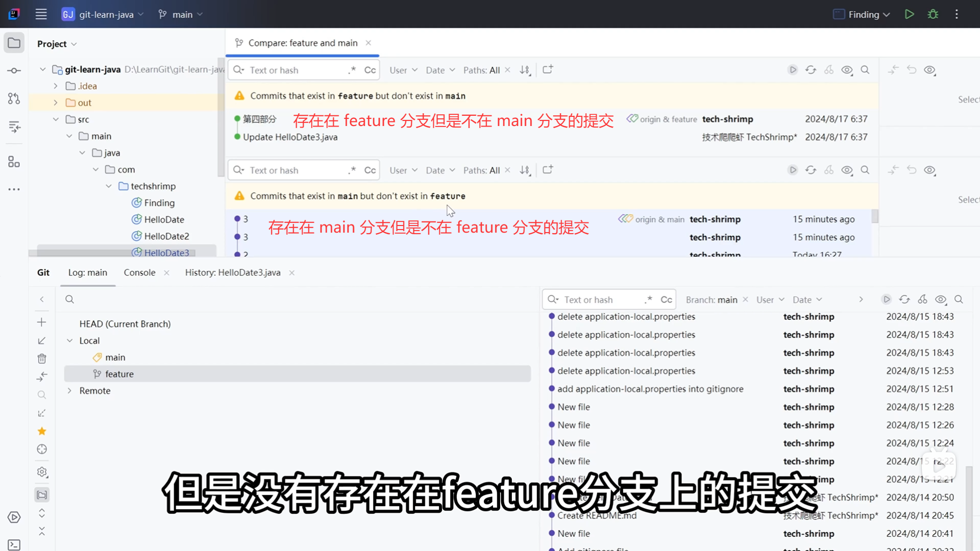Toggle view options eye in first commits list
This screenshot has height=551, width=980.
847,70
